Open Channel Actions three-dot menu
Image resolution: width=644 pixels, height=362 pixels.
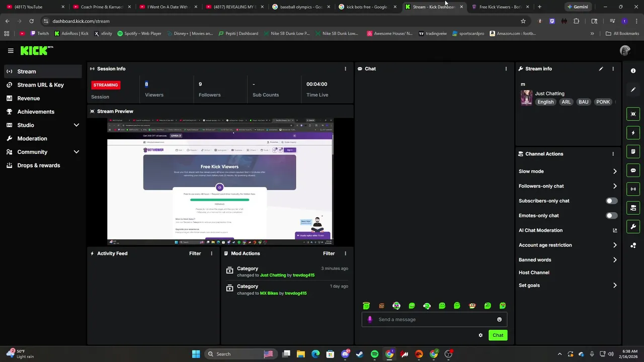613,154
